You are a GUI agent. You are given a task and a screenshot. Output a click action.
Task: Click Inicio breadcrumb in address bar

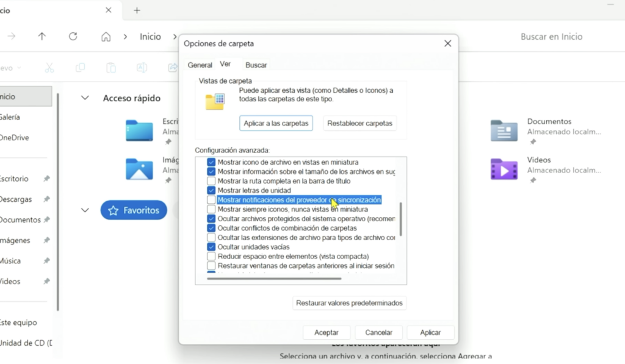[150, 37]
